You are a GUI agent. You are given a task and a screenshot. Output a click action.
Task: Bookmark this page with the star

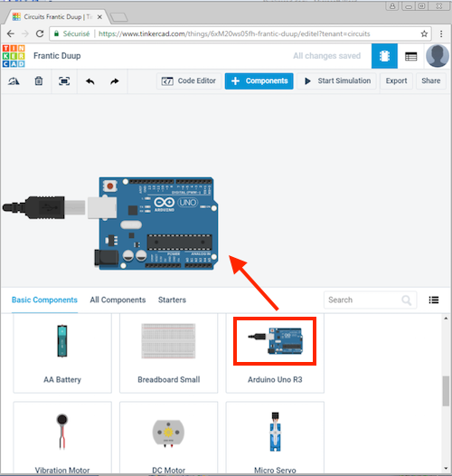tap(424, 33)
